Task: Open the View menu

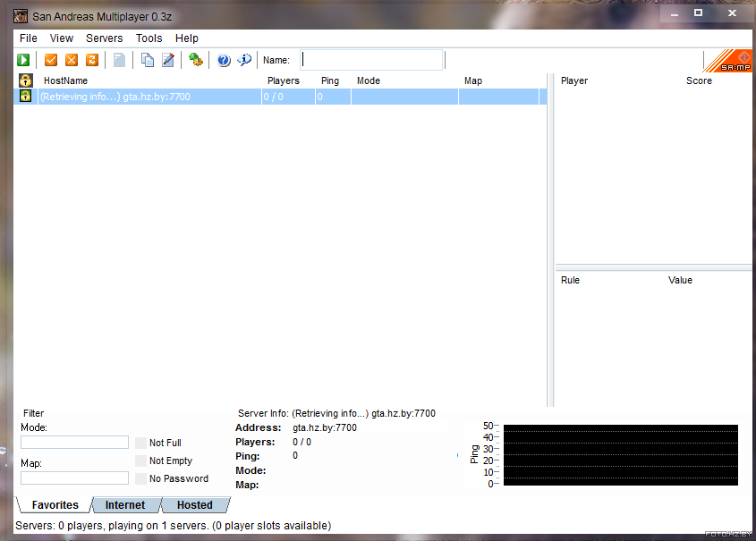Action: (61, 38)
